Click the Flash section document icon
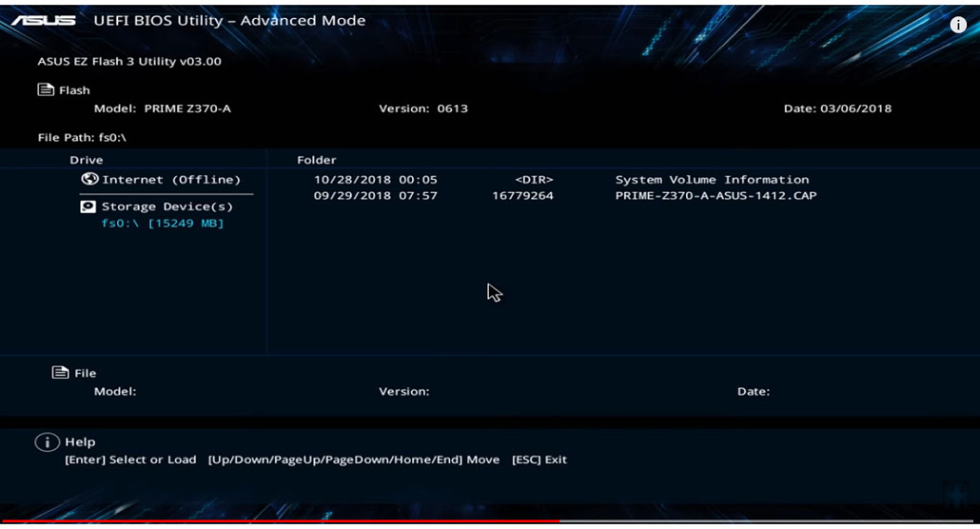This screenshot has width=980, height=529. click(46, 89)
